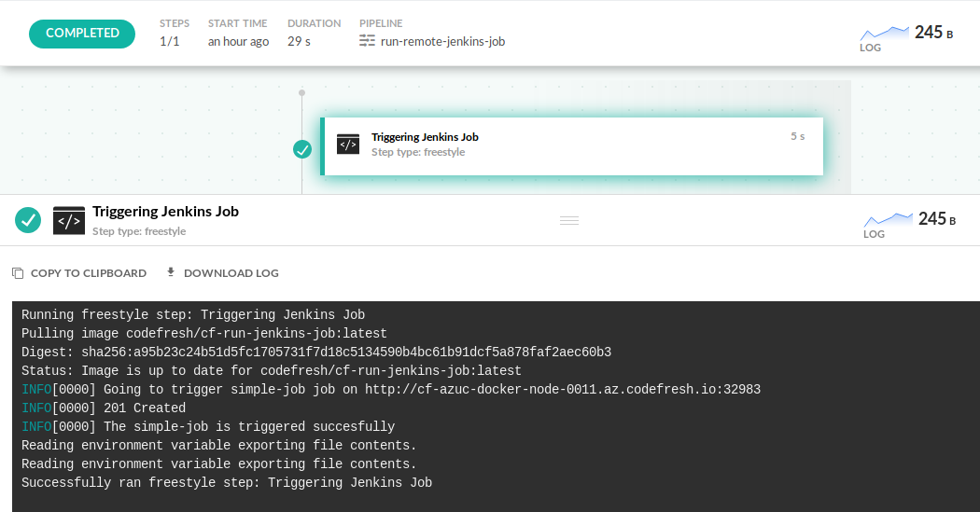Click log sparkline chart in step details header
Viewport: 980px width, 512px height.
[x=887, y=220]
